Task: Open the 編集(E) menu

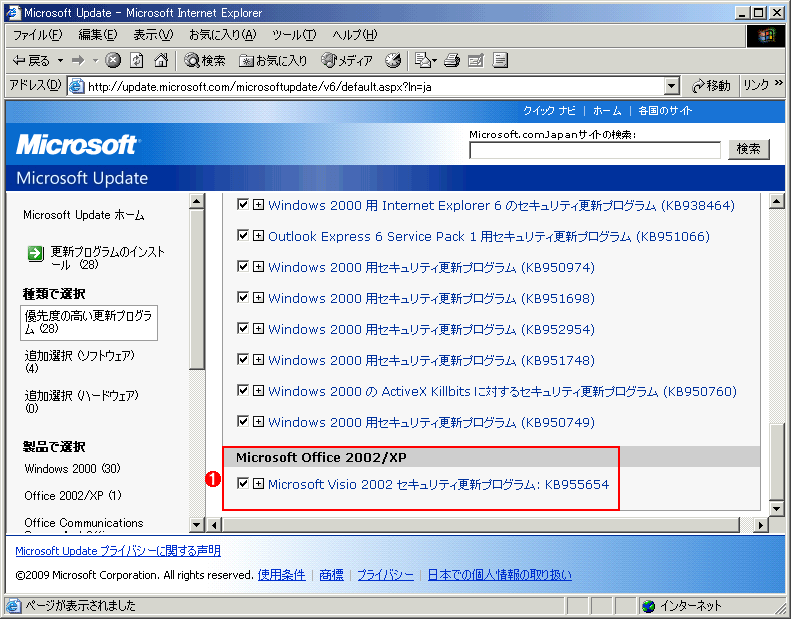Action: (98, 35)
